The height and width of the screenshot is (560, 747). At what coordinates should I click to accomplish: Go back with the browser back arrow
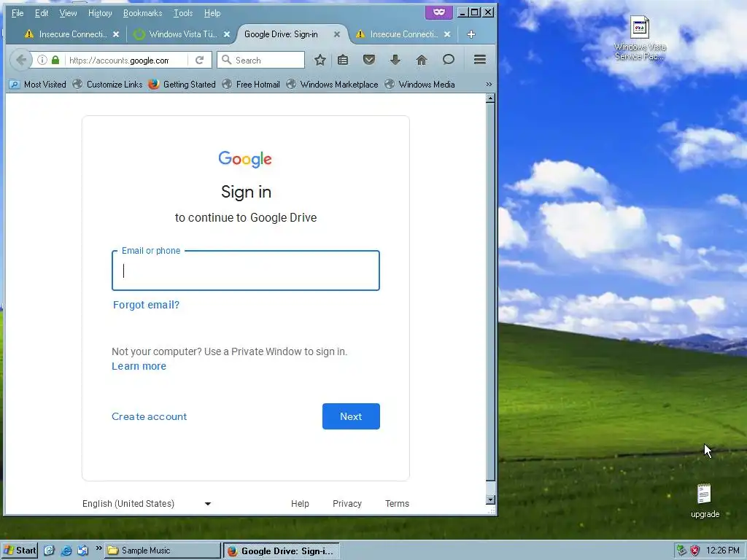[20, 60]
